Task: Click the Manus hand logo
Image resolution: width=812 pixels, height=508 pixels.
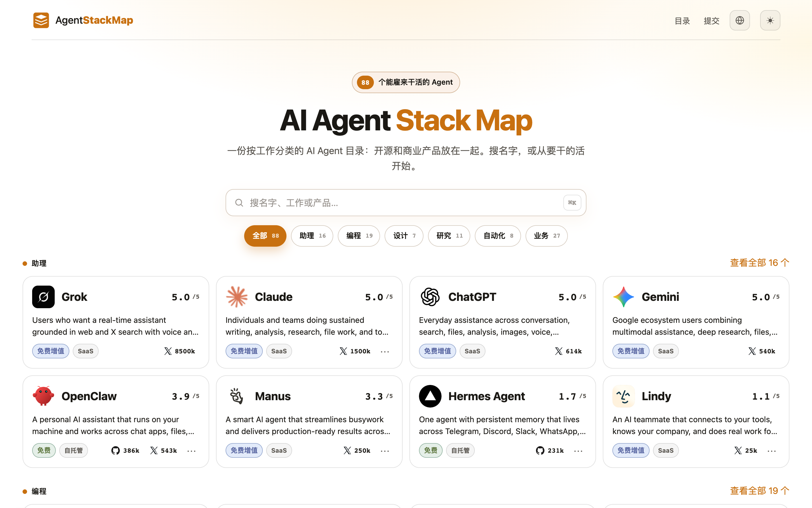Action: tap(237, 396)
